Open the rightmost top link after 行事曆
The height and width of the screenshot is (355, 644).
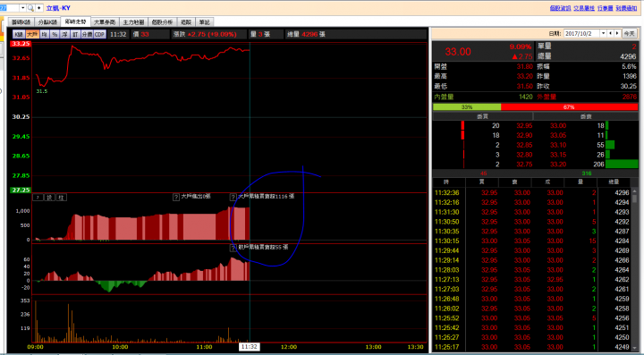tap(626, 8)
